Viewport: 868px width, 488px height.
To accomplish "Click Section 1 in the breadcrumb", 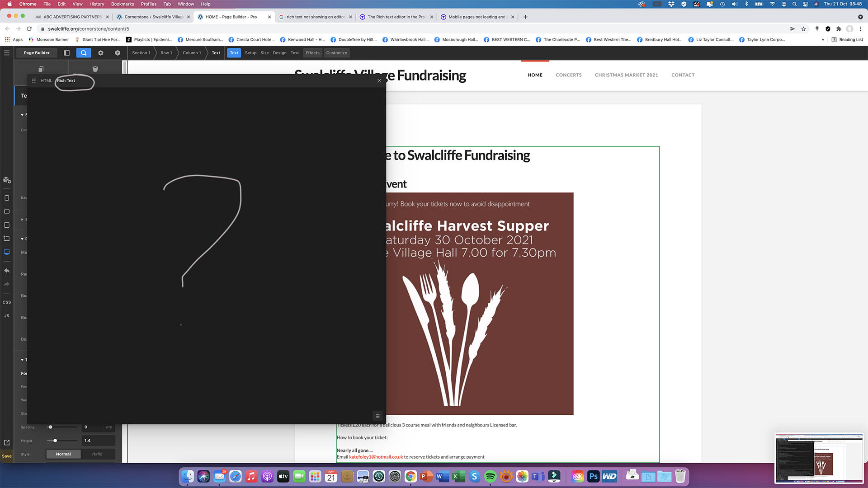I will (141, 53).
